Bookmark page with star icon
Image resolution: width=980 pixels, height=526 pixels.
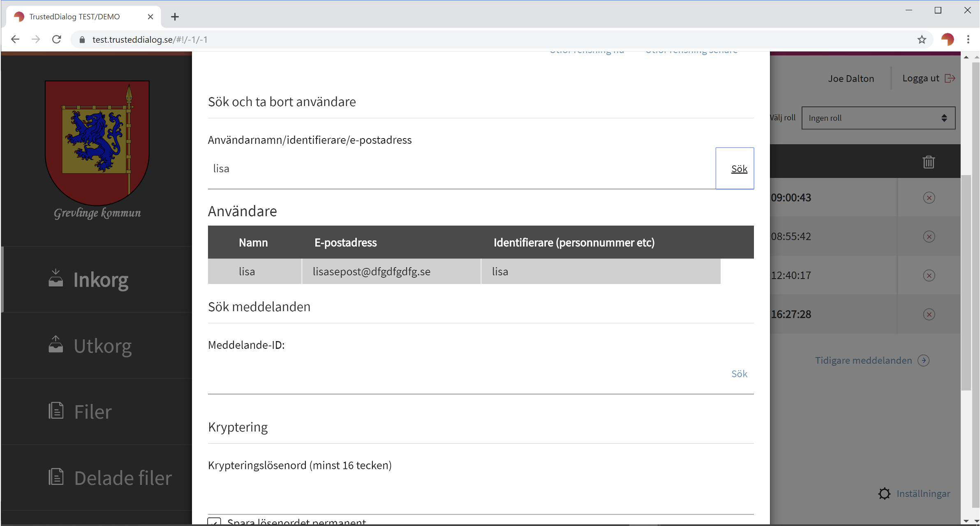[922, 39]
